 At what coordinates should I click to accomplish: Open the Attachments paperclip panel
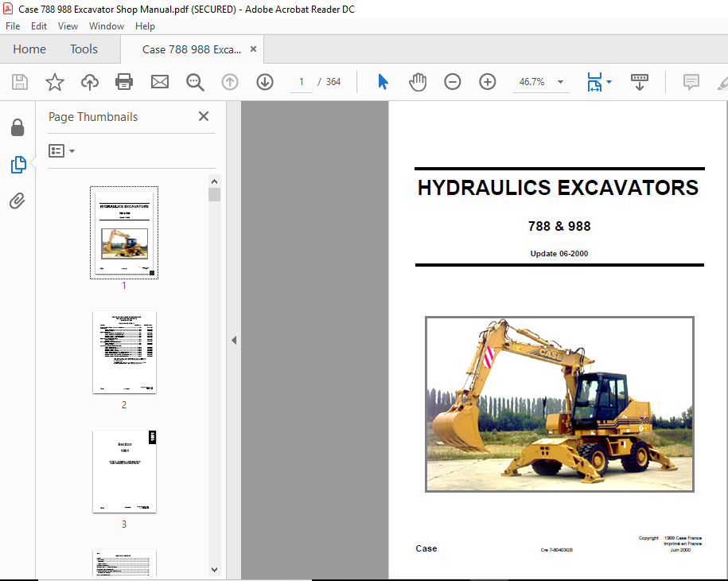coord(18,201)
